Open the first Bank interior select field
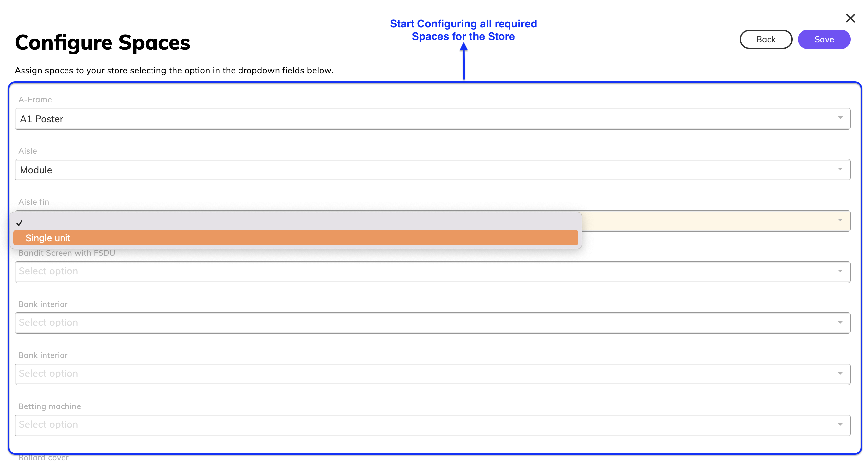This screenshot has width=868, height=464. (x=432, y=323)
